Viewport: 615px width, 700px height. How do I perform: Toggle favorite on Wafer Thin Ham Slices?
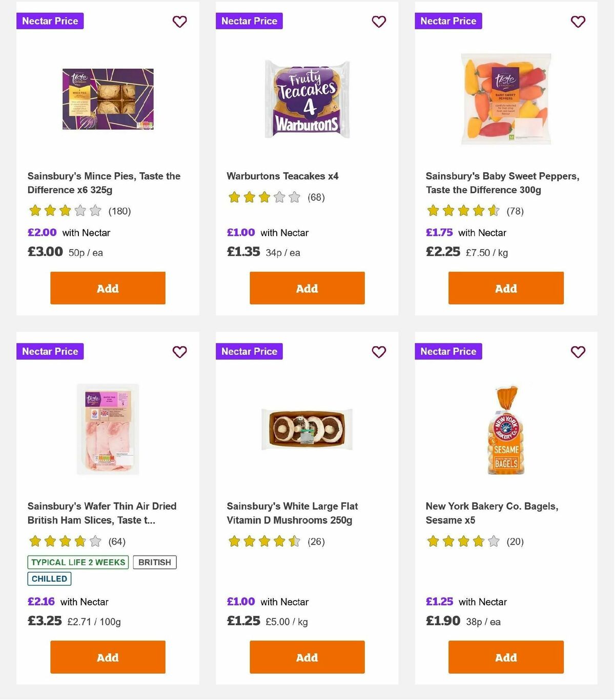tap(179, 352)
